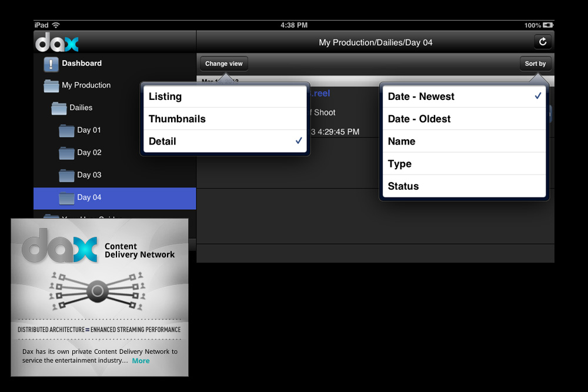Click the iPad Wi-Fi status icon

(56, 25)
